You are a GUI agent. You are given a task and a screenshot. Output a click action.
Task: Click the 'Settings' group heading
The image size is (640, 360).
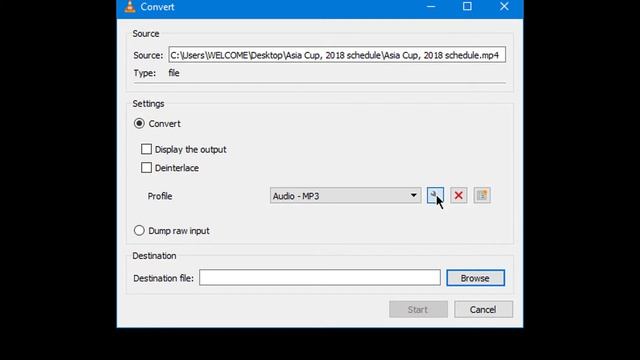(148, 104)
